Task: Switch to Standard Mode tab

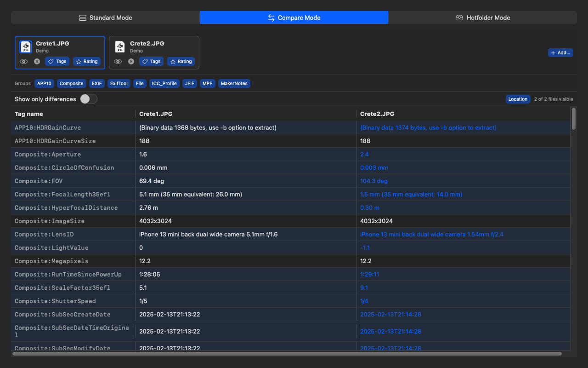Action: 106,17
